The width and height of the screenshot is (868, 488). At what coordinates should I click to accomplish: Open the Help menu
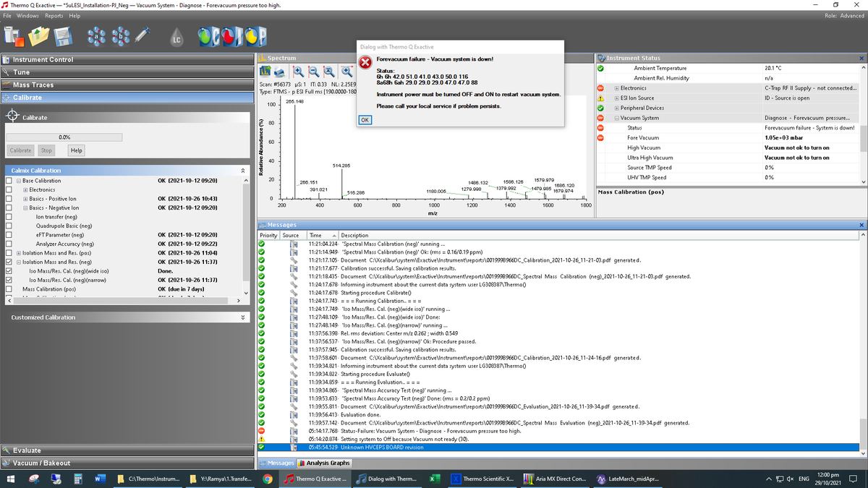tap(75, 16)
